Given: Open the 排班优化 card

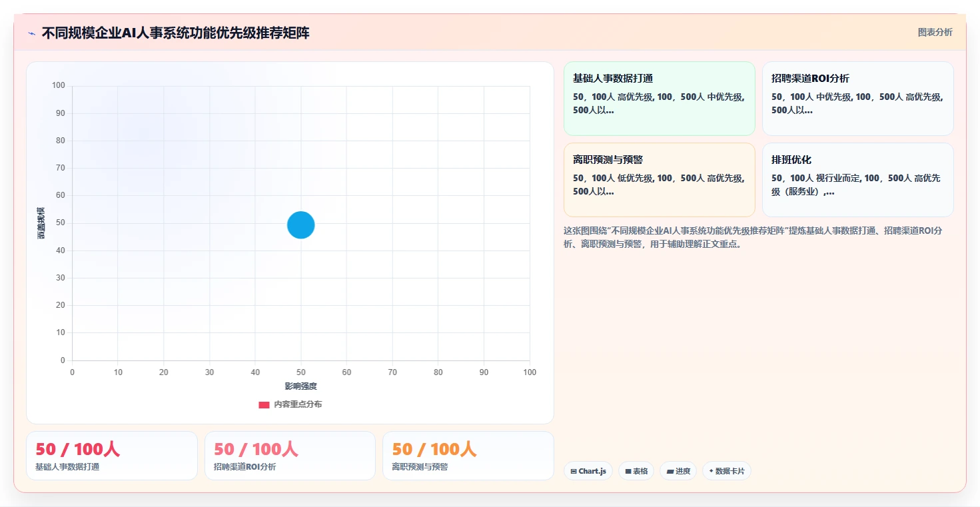Looking at the screenshot, I should click(x=857, y=180).
